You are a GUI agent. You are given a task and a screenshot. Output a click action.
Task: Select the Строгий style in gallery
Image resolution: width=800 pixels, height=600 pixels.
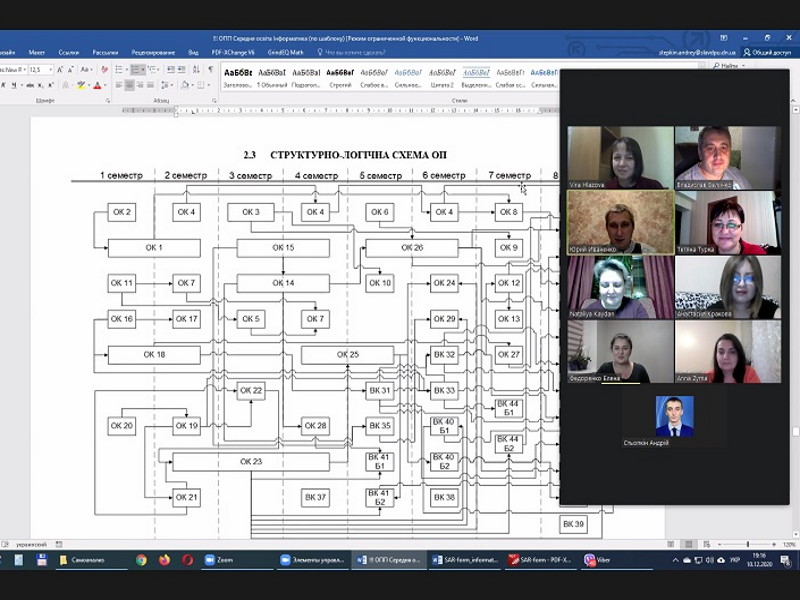340,79
